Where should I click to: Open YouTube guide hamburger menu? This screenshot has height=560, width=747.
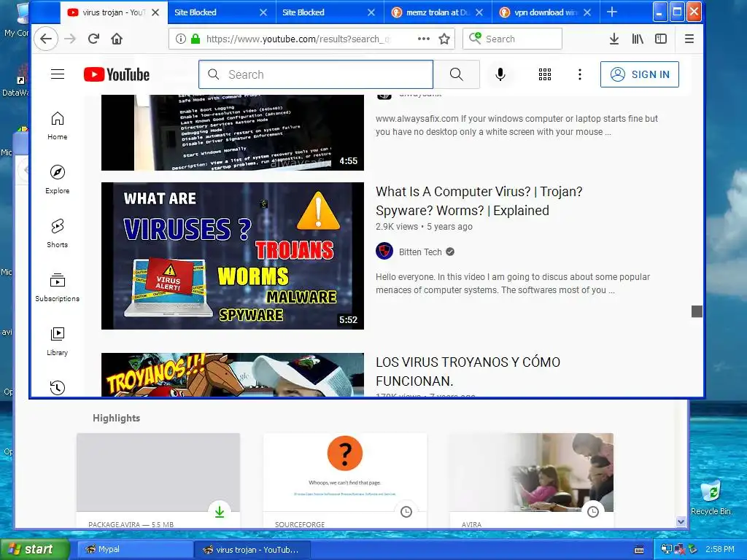click(58, 74)
